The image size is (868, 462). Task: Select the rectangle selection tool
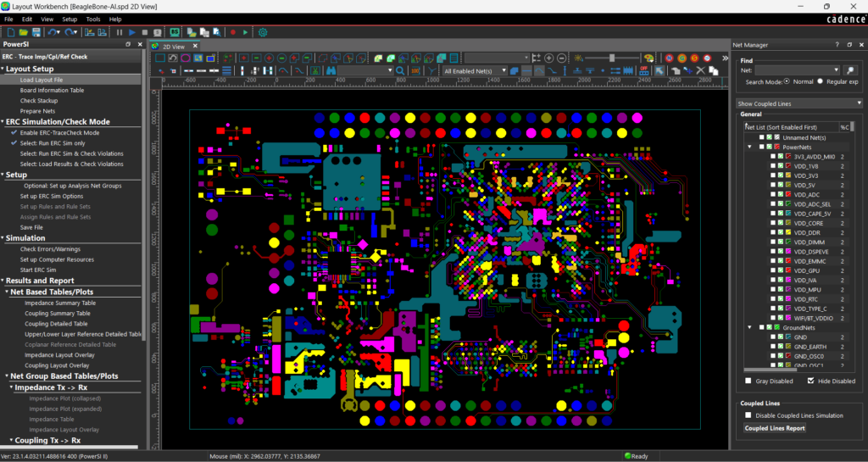[160, 58]
